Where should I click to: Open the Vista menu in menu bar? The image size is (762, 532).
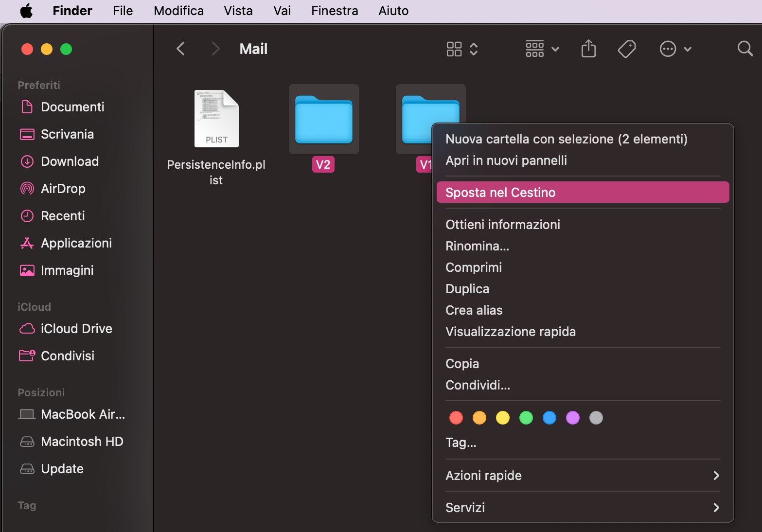tap(238, 11)
